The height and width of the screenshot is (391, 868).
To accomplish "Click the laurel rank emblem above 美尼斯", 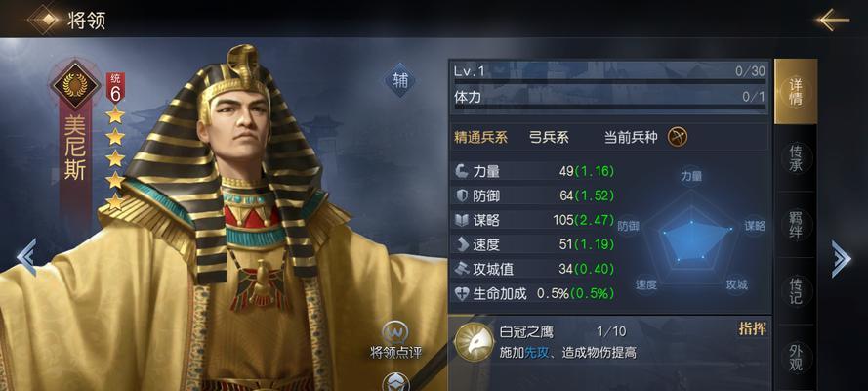I will 75,85.
